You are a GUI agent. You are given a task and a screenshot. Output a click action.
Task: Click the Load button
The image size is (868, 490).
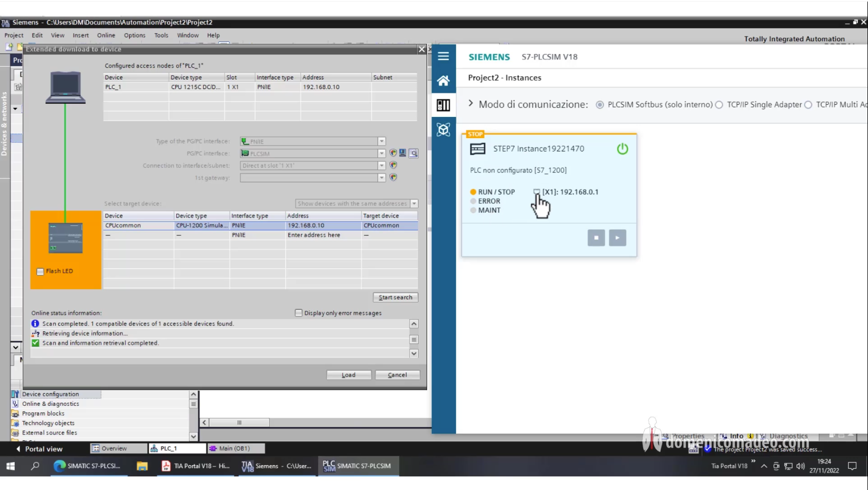tap(348, 375)
